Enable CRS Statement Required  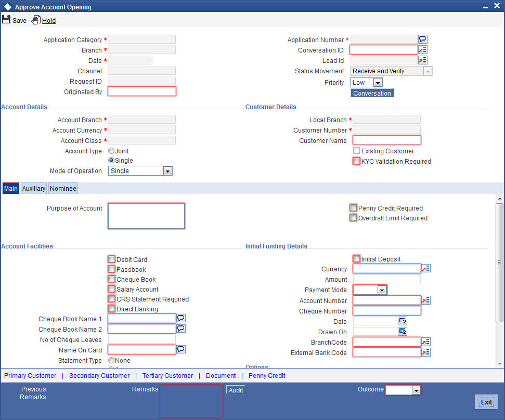[111, 299]
